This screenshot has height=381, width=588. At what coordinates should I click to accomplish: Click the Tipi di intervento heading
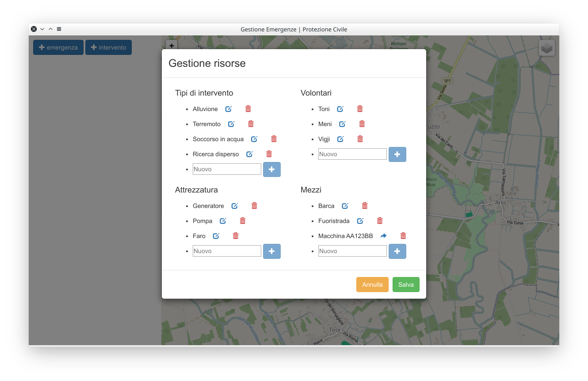click(x=204, y=93)
